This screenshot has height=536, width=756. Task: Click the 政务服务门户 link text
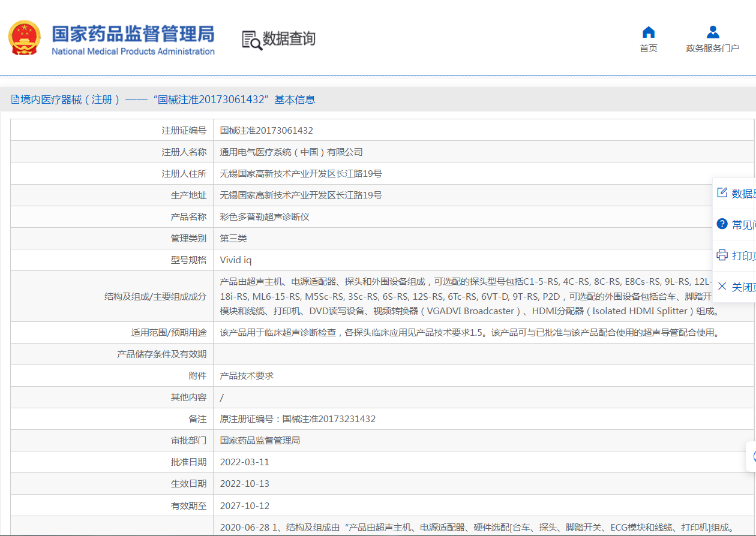click(x=712, y=49)
